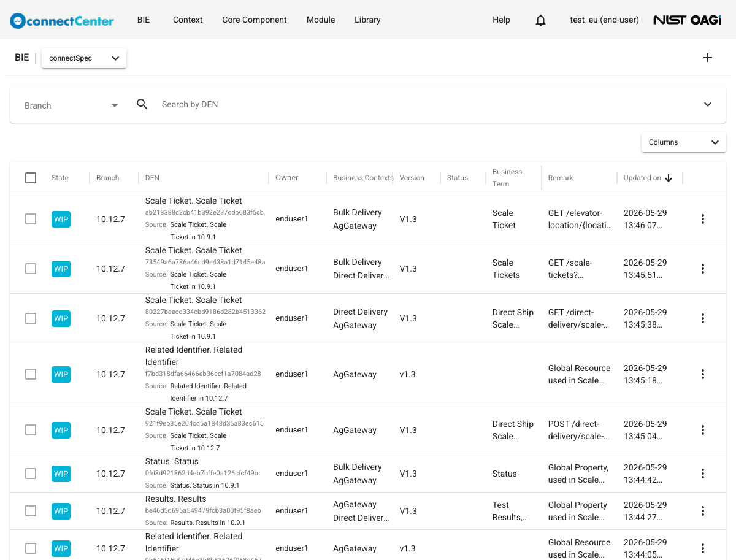Open row menu for Status. Status row

coord(703,474)
